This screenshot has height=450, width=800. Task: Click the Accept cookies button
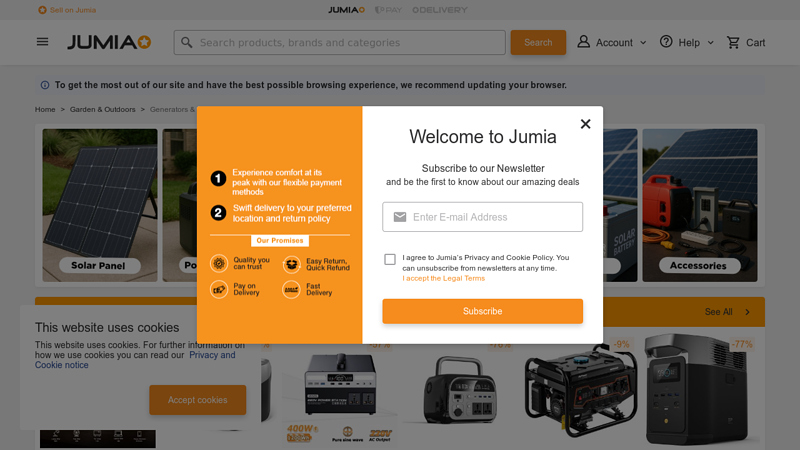coord(197,400)
